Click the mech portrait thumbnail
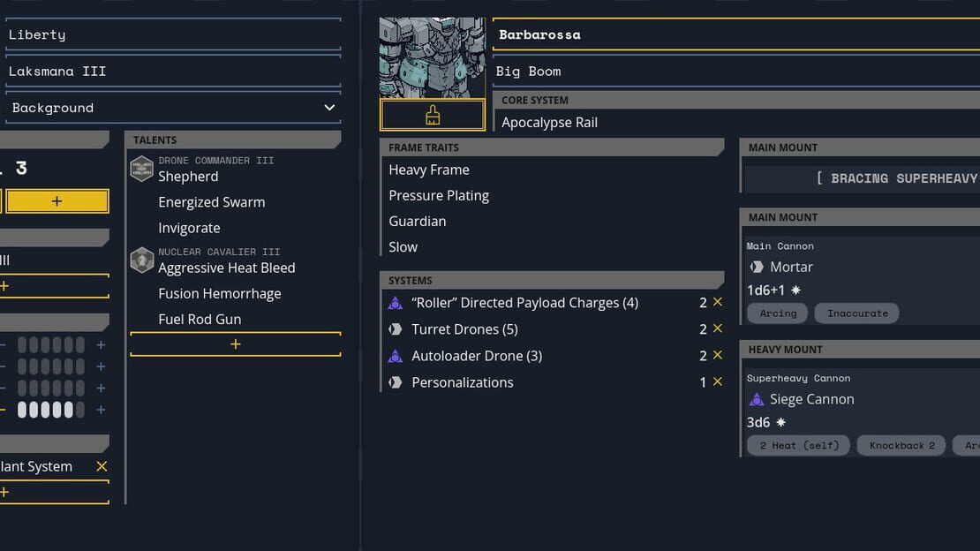 point(432,57)
